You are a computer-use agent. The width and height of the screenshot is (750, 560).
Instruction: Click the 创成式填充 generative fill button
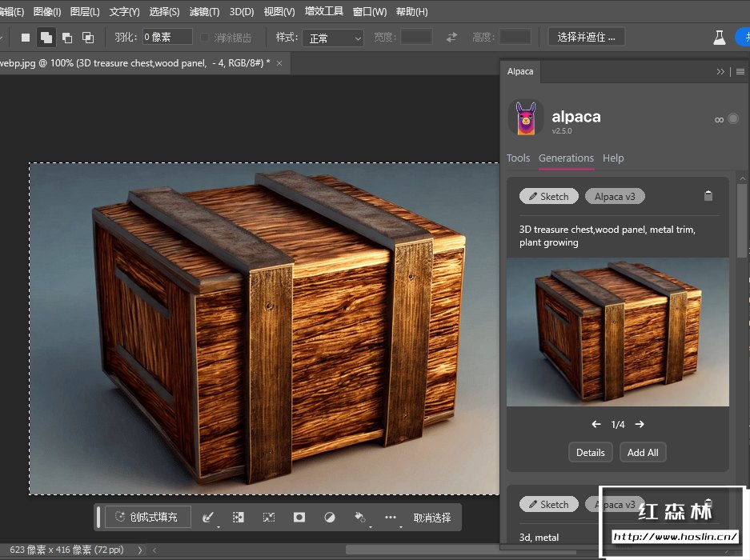pyautogui.click(x=148, y=518)
